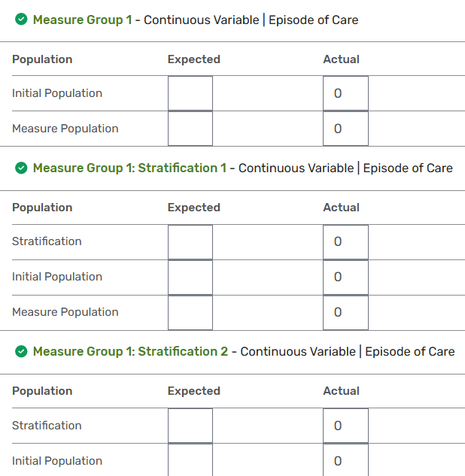Select Stratification 2 Stratification expected field
This screenshot has width=465, height=476.
pyautogui.click(x=190, y=426)
